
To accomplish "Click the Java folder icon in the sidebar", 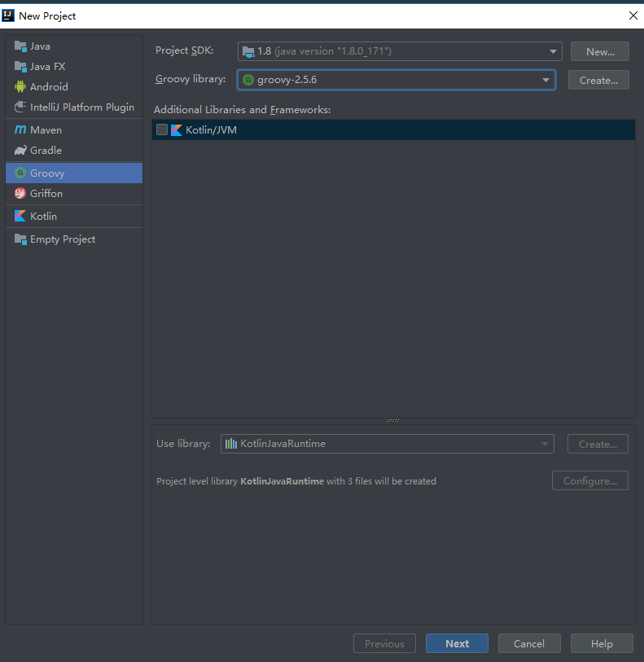I will tap(20, 46).
